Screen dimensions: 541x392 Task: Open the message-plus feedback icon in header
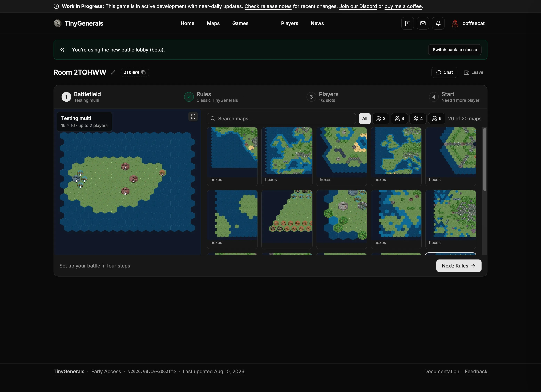pos(407,23)
